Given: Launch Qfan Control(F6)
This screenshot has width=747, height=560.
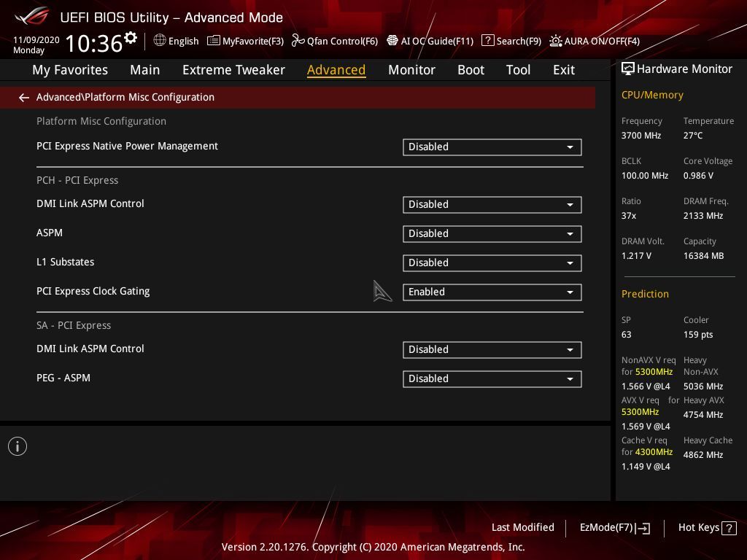Looking at the screenshot, I should pos(335,41).
